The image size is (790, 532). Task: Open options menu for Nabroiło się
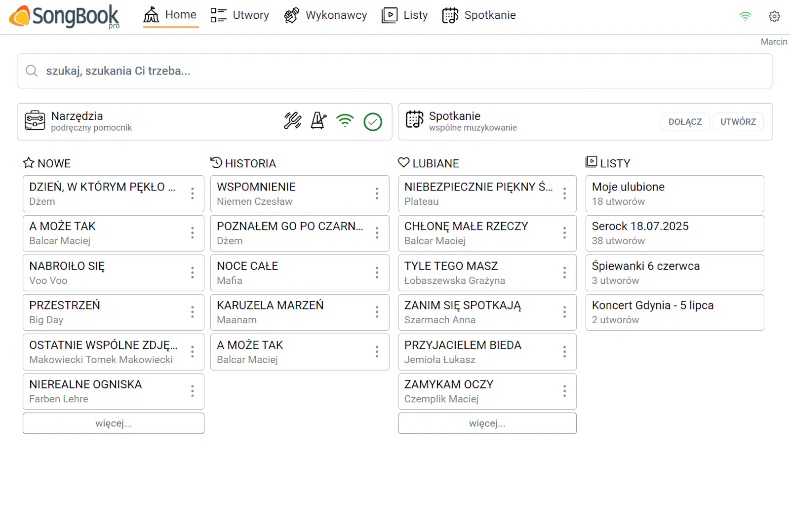[193, 273]
